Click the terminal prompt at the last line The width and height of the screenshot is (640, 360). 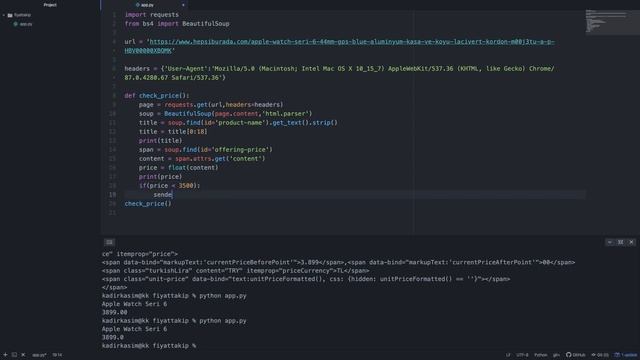click(x=149, y=346)
